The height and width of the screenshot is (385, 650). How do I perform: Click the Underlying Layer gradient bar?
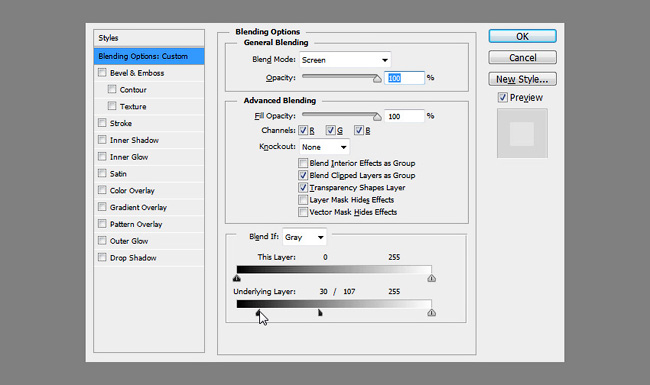pos(334,304)
